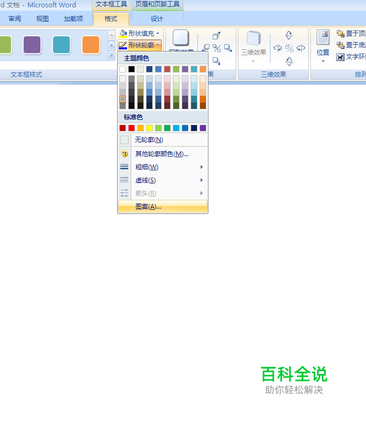This screenshot has width=366, height=425.
Task: Select the 格式 Format tab
Action: click(111, 19)
